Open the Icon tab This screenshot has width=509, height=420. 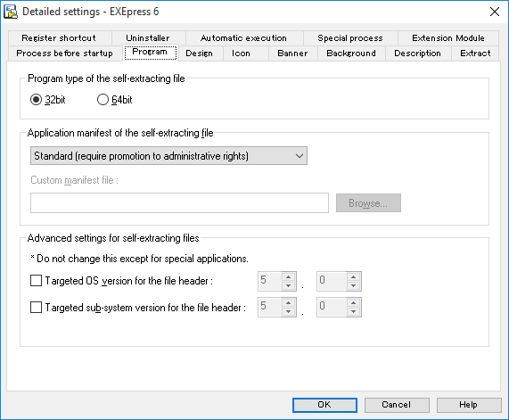(x=241, y=54)
